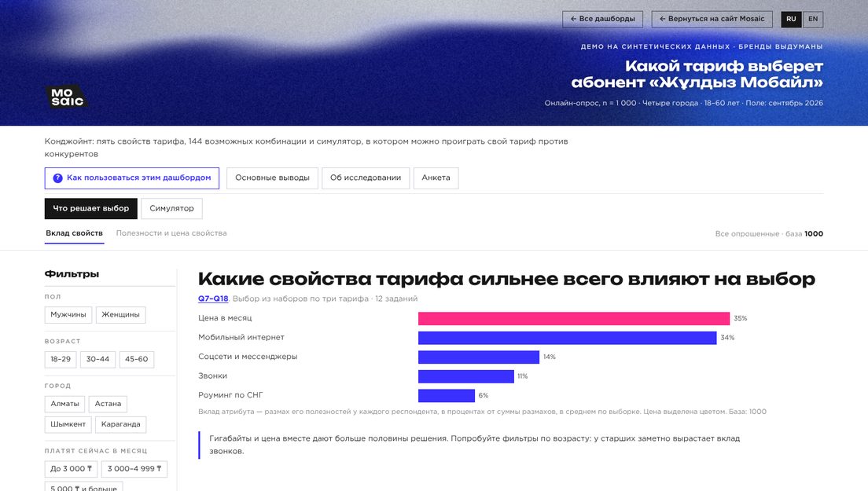Filter by age 30-44
Image resolution: width=868 pixels, height=491 pixels.
(98, 359)
